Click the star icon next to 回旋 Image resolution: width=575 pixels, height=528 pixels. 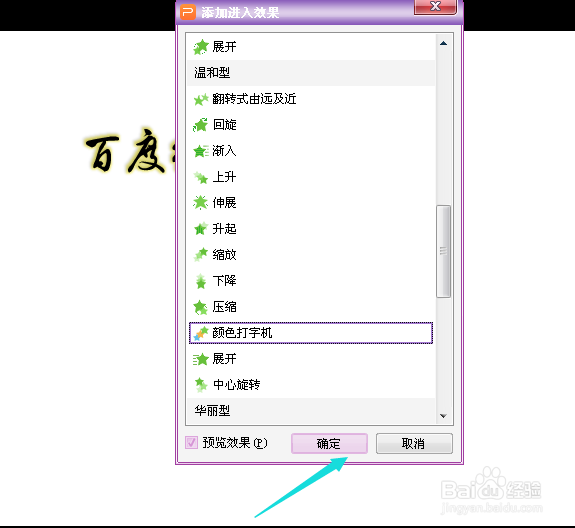point(201,125)
